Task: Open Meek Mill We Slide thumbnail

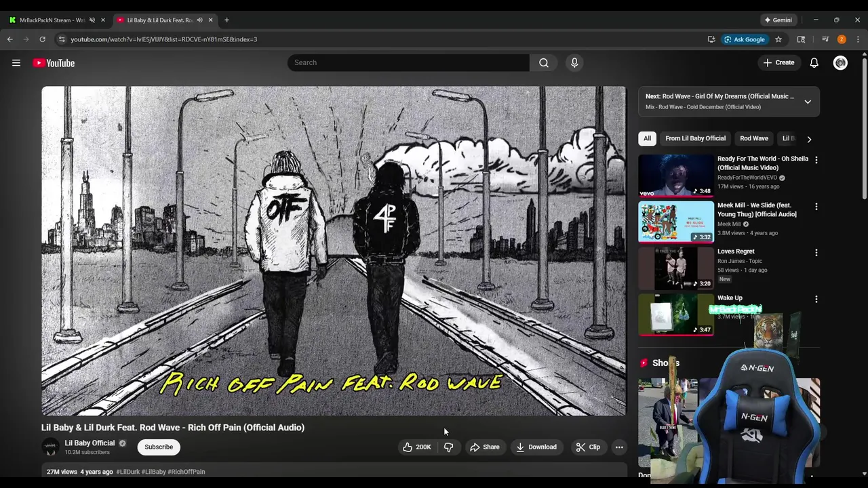Action: click(x=676, y=222)
